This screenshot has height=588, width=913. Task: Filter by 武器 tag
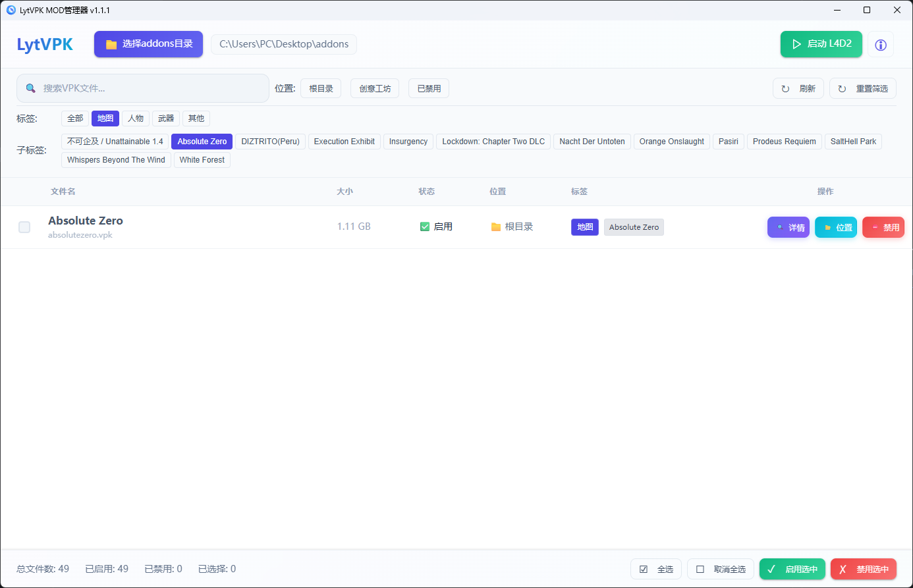(166, 119)
